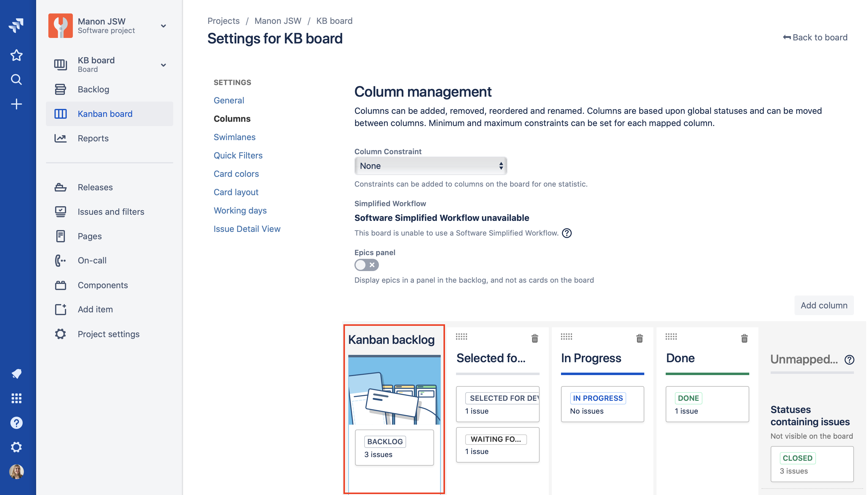Image resolution: width=868 pixels, height=495 pixels.
Task: Go to the Card colors settings
Action: coord(236,174)
